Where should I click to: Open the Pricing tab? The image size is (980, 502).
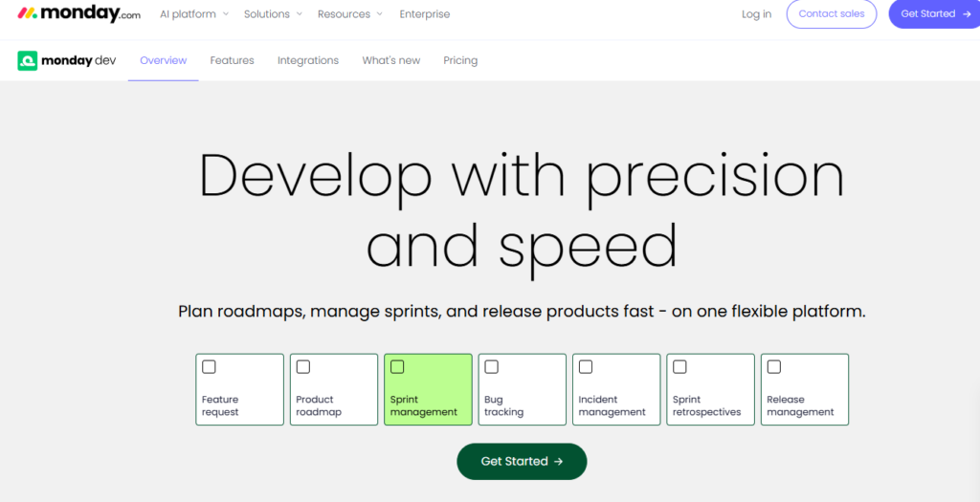pos(460,60)
